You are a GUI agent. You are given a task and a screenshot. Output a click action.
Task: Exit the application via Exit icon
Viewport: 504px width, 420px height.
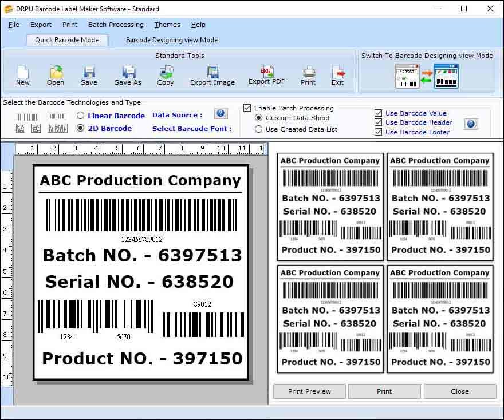(x=337, y=76)
